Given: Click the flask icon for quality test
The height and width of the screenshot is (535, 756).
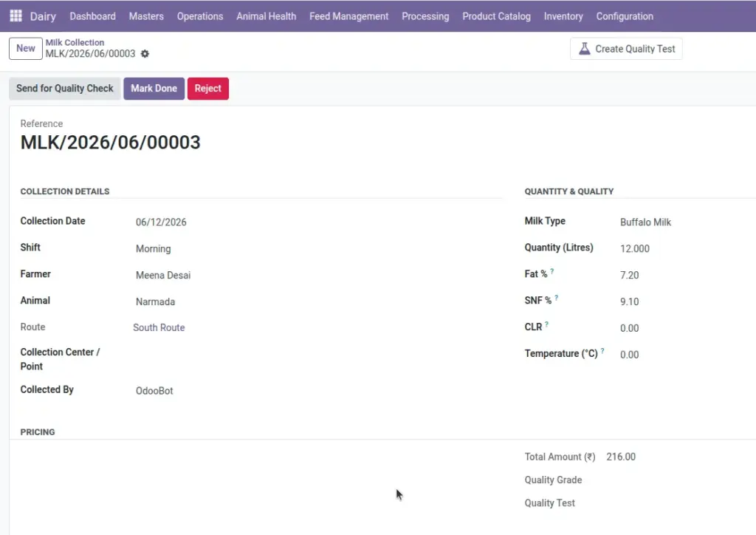Looking at the screenshot, I should (x=585, y=49).
